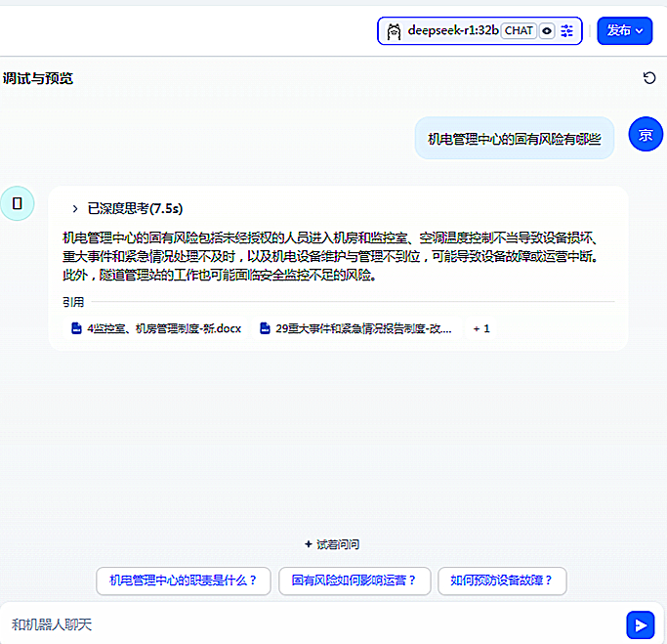
Task: Click the restart conversation refresh icon
Action: [x=649, y=78]
